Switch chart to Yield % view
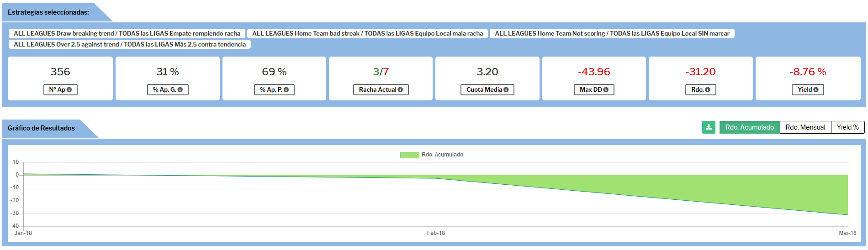The height and width of the screenshot is (250, 868). [x=847, y=127]
